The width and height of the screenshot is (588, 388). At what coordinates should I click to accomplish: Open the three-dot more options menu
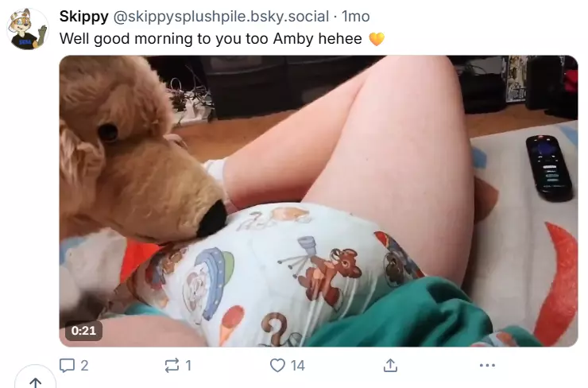click(487, 365)
